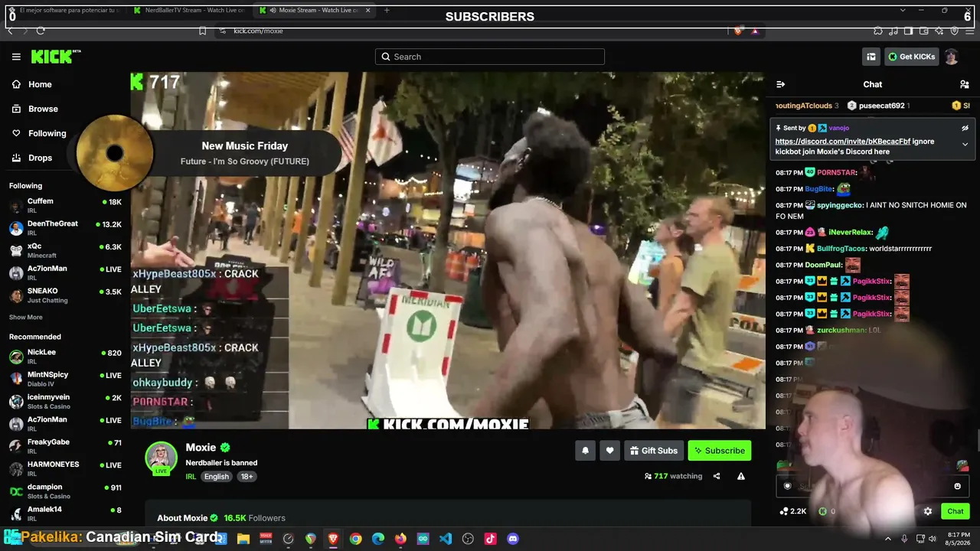Collapse the chat panel with arrow icon
This screenshot has width=980, height=551.
pos(780,84)
